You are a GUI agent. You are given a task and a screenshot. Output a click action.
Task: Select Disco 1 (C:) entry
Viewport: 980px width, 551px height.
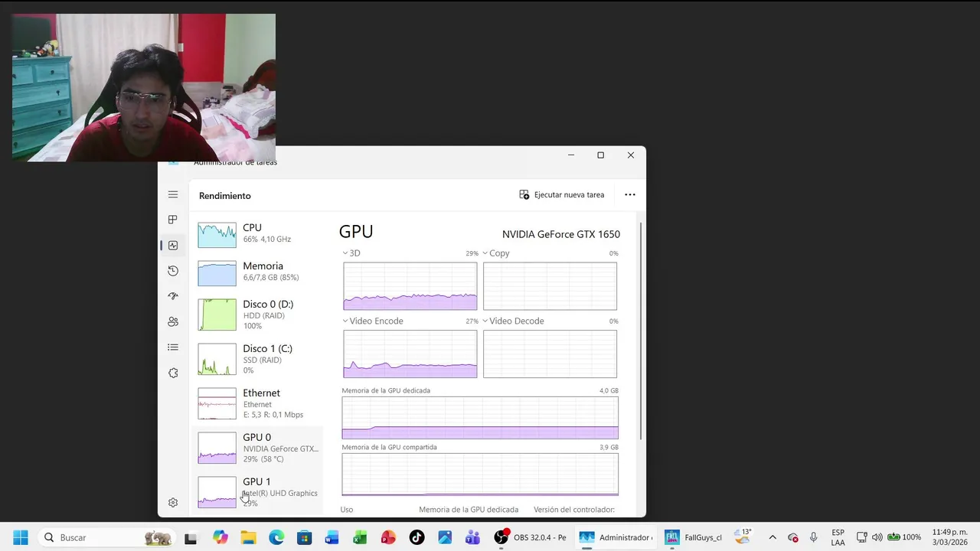point(259,359)
